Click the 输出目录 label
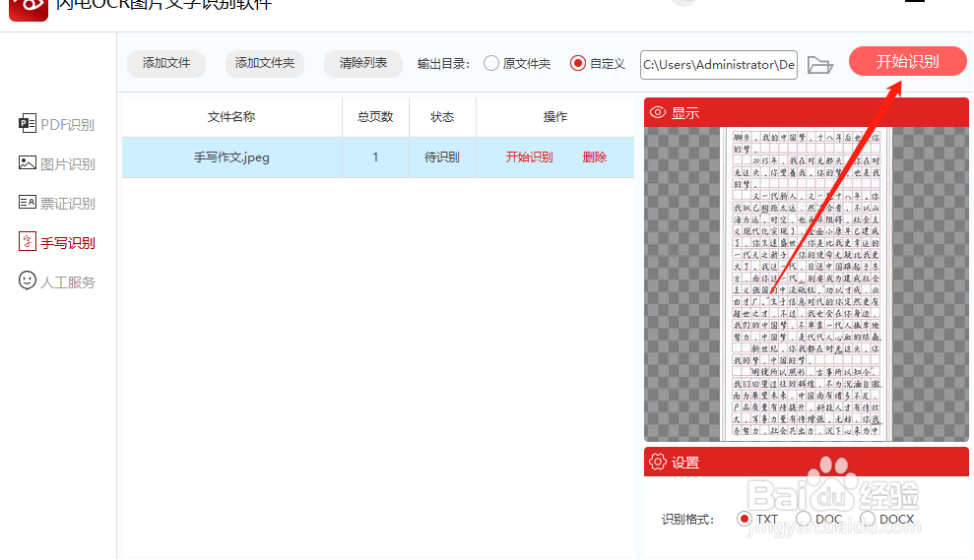This screenshot has height=560, width=974. [x=443, y=64]
